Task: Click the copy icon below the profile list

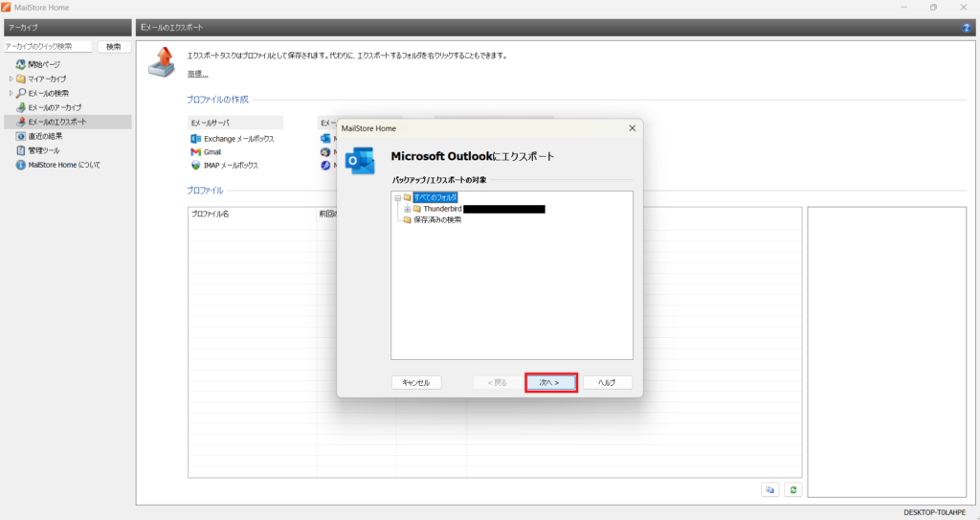Action: pos(770,490)
